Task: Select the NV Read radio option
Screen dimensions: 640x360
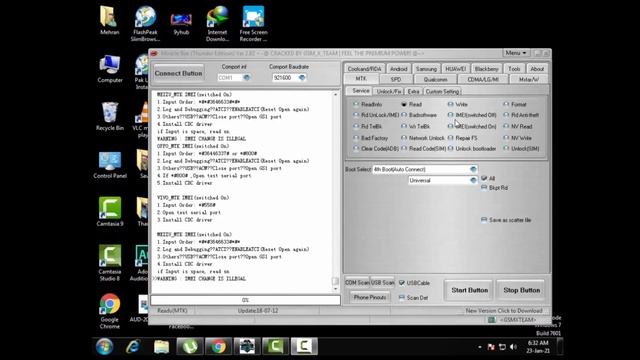Action: click(x=506, y=127)
